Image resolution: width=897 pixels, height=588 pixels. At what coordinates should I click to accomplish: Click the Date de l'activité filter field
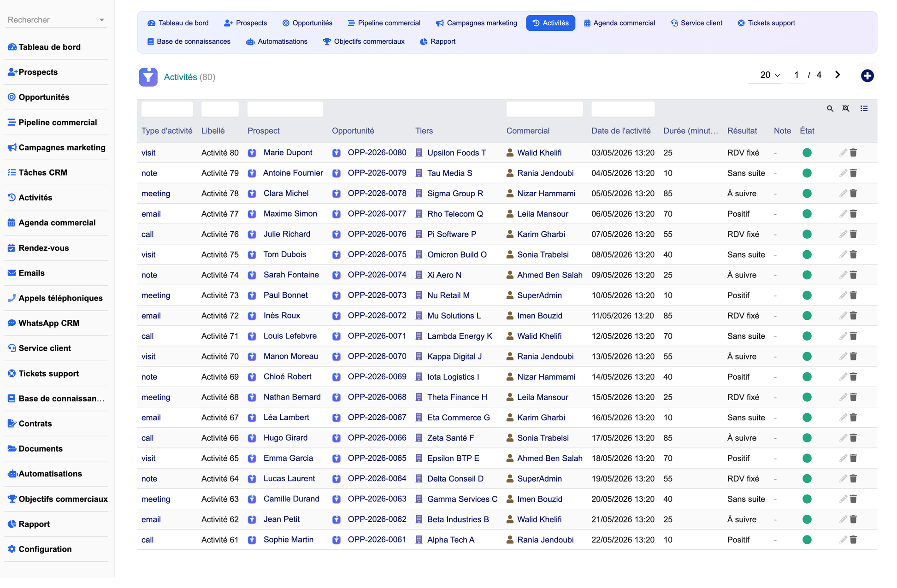point(623,109)
